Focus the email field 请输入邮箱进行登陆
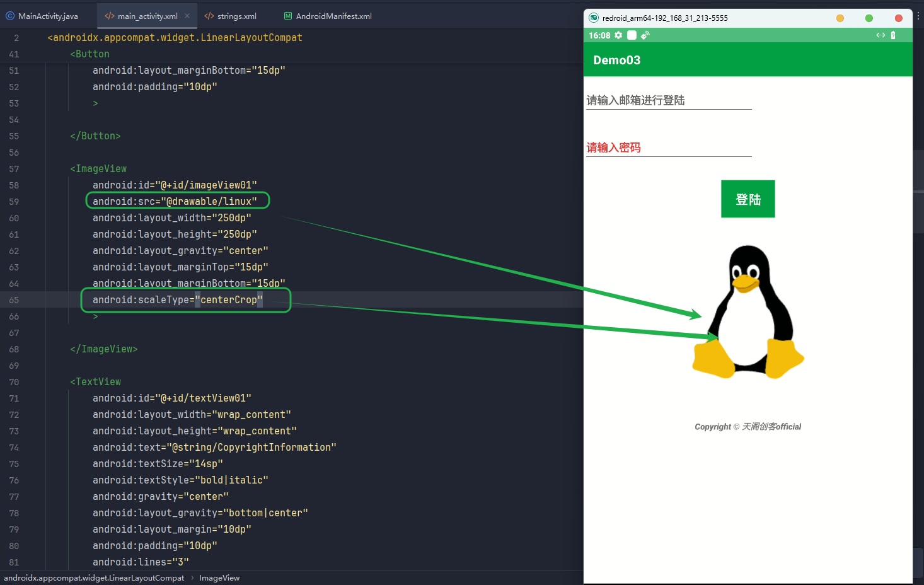This screenshot has height=585, width=924. (668, 100)
